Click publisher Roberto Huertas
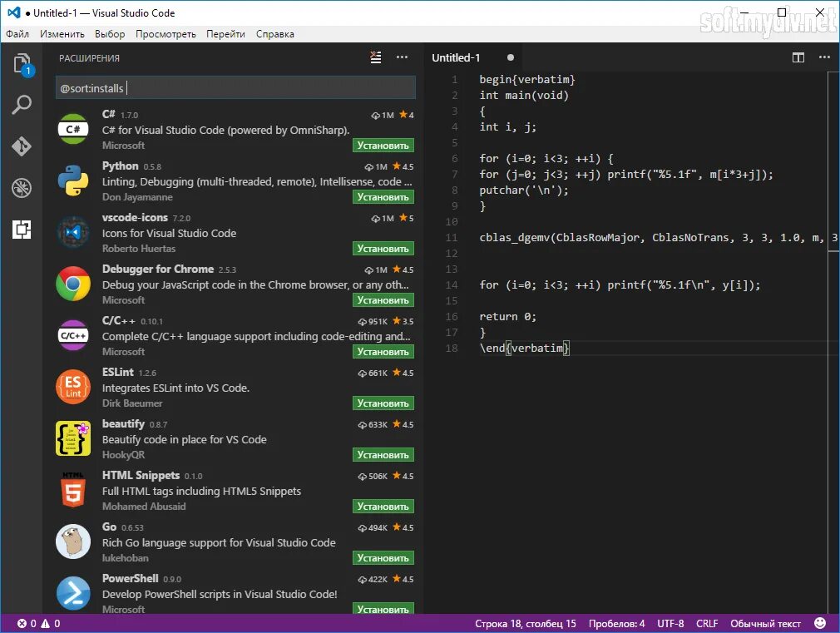 pos(139,248)
